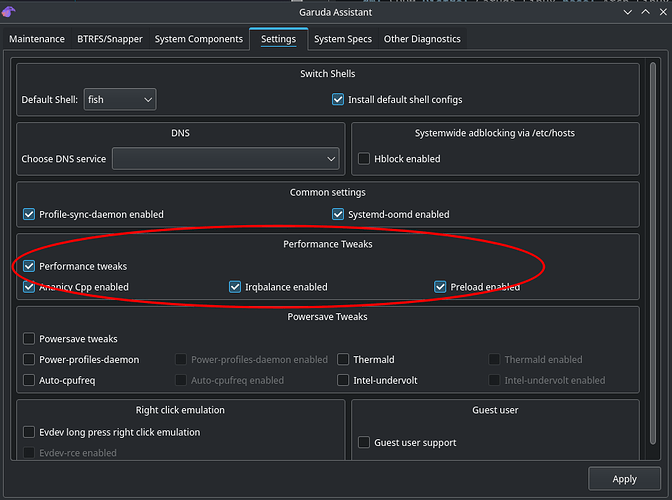Maximize the Garuda Assistant window
The width and height of the screenshot is (672, 500).
645,12
